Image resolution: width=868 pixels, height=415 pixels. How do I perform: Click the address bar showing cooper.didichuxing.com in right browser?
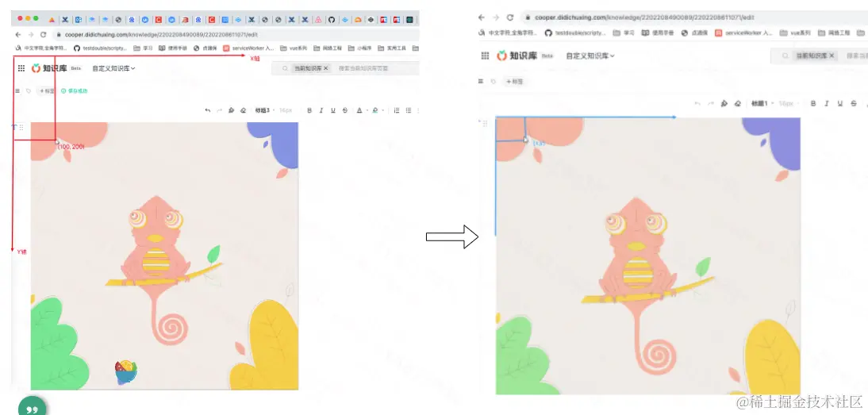(692, 17)
